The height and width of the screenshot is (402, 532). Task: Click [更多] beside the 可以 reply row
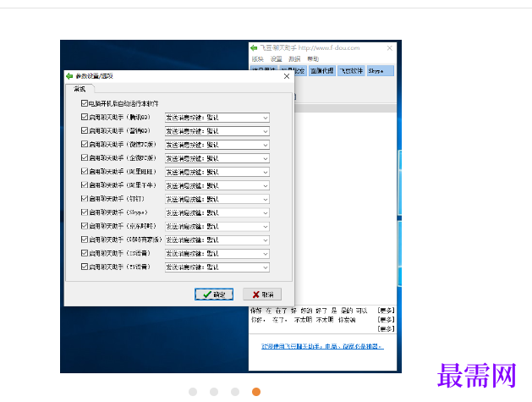(386, 311)
